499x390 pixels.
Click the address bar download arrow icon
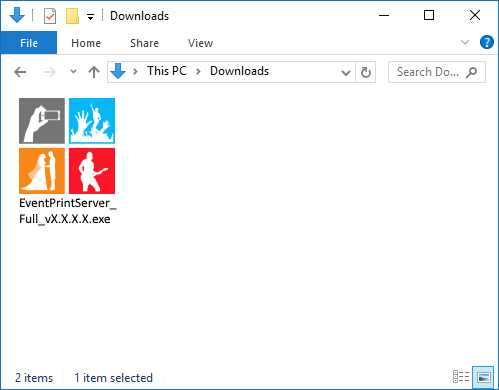click(x=118, y=71)
